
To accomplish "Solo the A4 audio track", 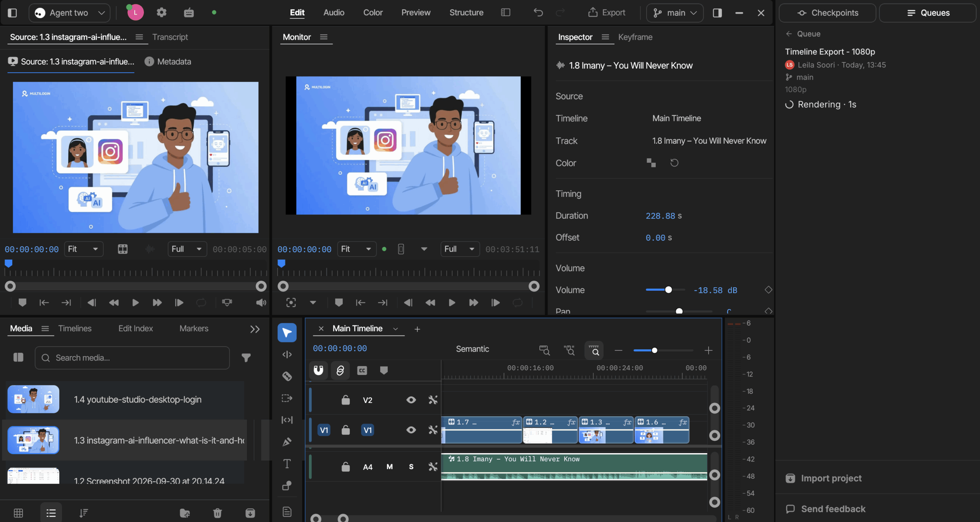I will tap(411, 467).
